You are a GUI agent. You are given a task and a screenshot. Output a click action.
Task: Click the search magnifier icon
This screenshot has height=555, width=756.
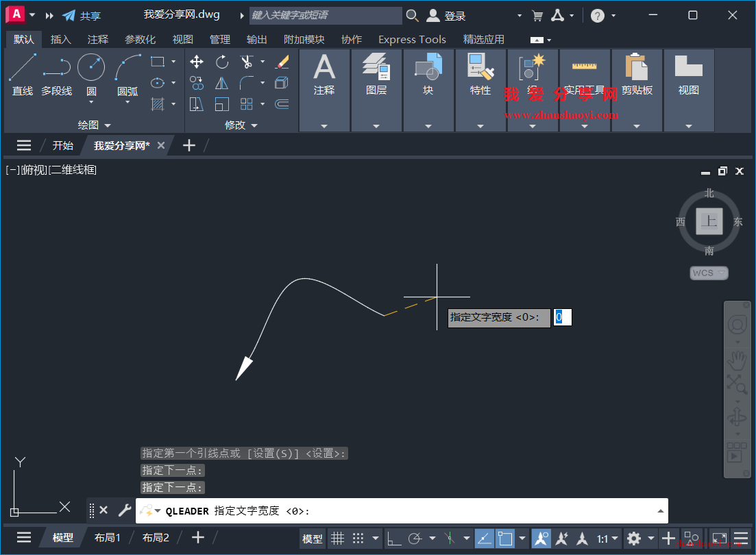412,16
